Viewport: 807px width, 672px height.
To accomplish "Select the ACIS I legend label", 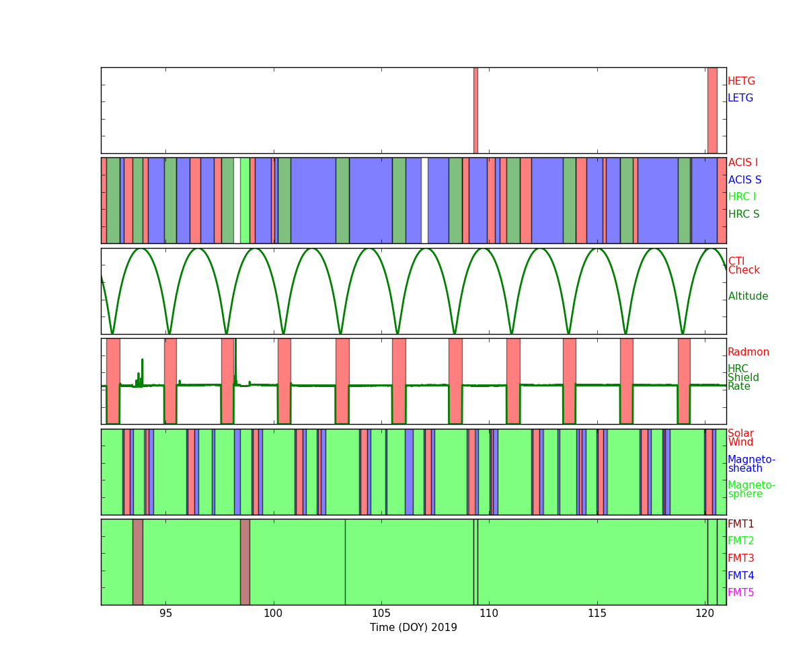I will click(x=742, y=163).
